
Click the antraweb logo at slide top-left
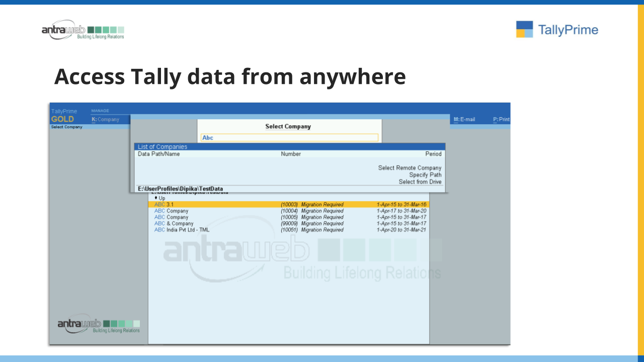click(83, 30)
